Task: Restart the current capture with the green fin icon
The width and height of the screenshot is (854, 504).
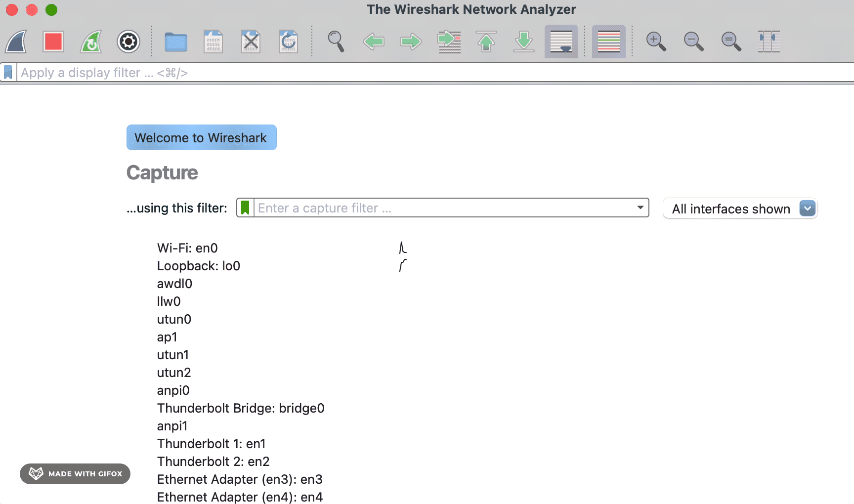Action: [x=91, y=42]
